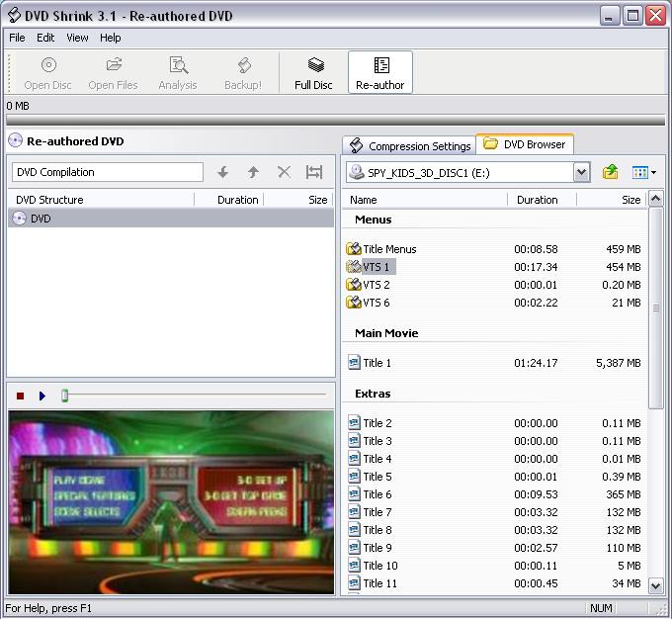Click the move down arrow icon
The height and width of the screenshot is (619, 672).
223,172
